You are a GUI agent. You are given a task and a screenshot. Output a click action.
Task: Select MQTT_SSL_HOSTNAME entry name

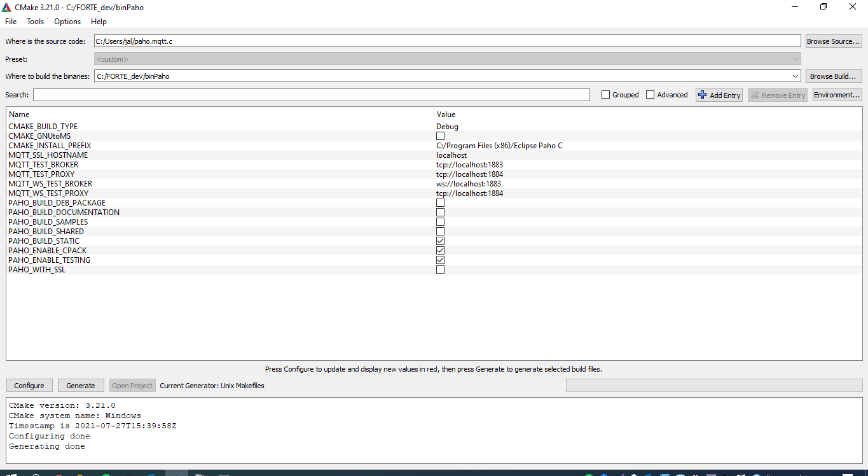point(48,155)
